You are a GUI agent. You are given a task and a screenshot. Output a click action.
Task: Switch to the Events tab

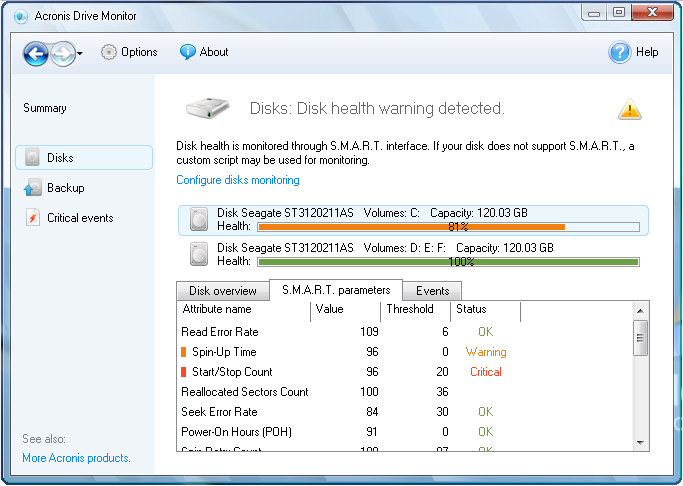tap(432, 291)
